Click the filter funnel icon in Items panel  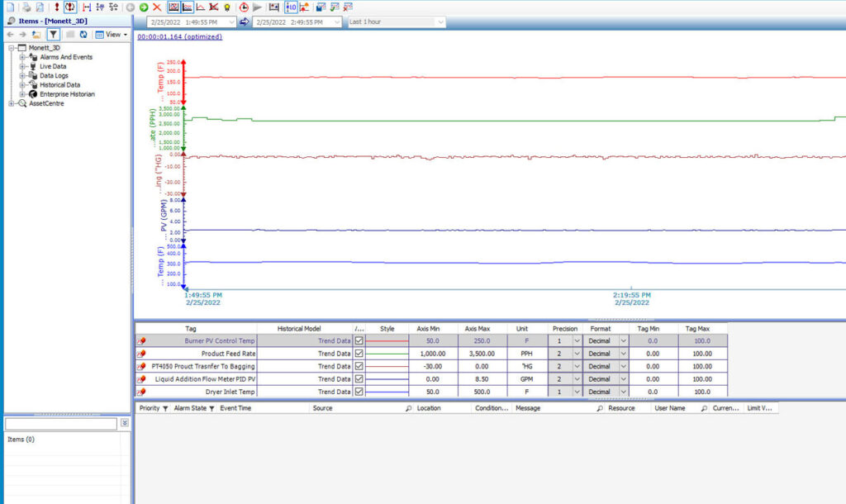[53, 35]
